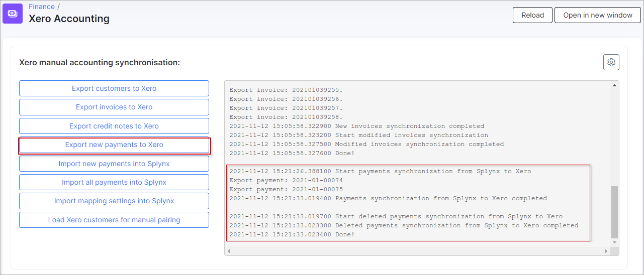644x275 pixels.
Task: Click the log's horizontal scrollbar track
Action: [x=417, y=251]
